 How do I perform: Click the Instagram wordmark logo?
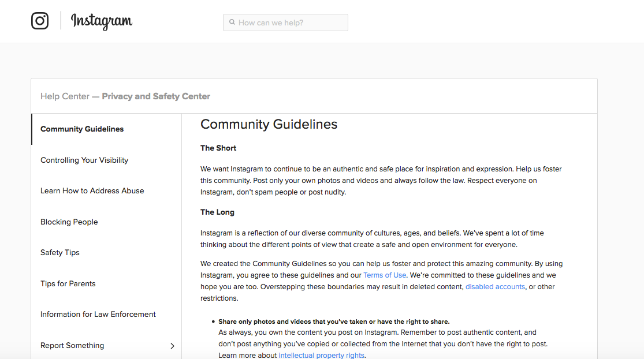click(102, 21)
